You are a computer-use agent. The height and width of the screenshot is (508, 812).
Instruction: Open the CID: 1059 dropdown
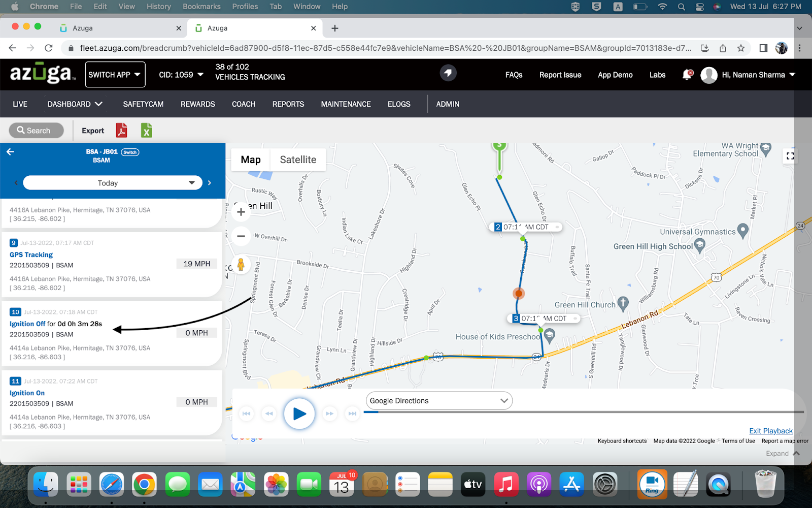click(181, 75)
